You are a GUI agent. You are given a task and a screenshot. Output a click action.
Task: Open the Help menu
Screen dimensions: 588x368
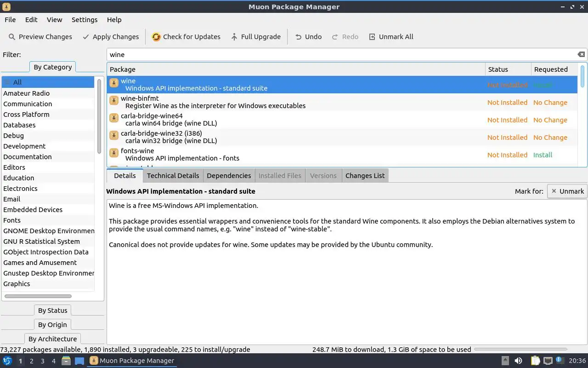coord(114,20)
